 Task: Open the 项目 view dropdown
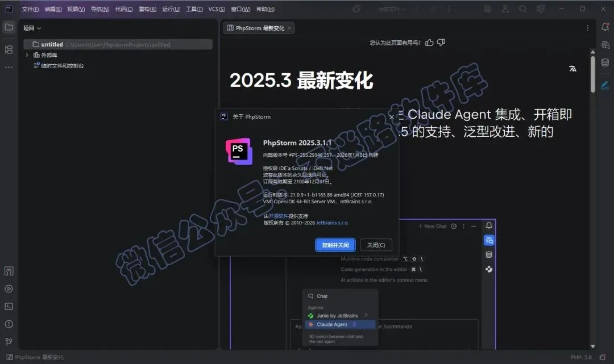pyautogui.click(x=32, y=28)
